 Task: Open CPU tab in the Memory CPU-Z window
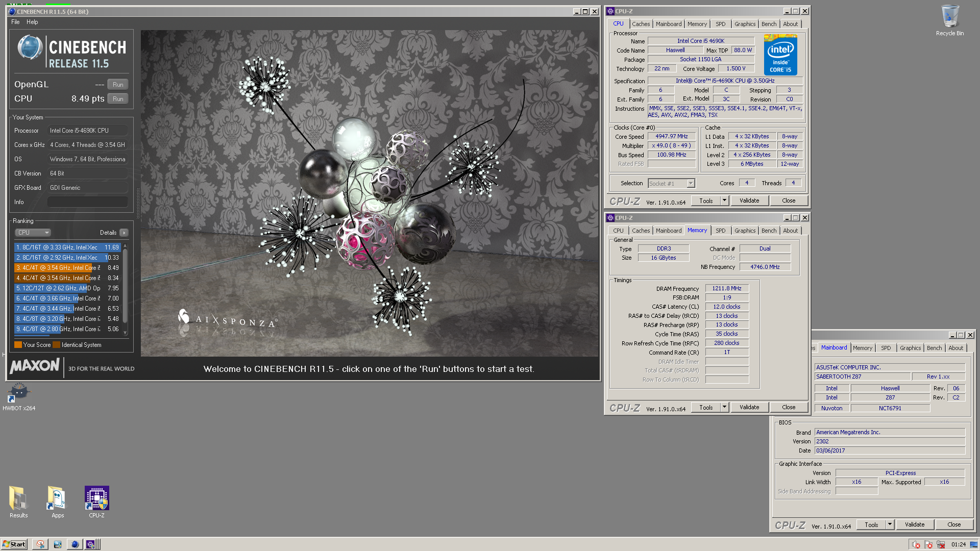pyautogui.click(x=618, y=231)
